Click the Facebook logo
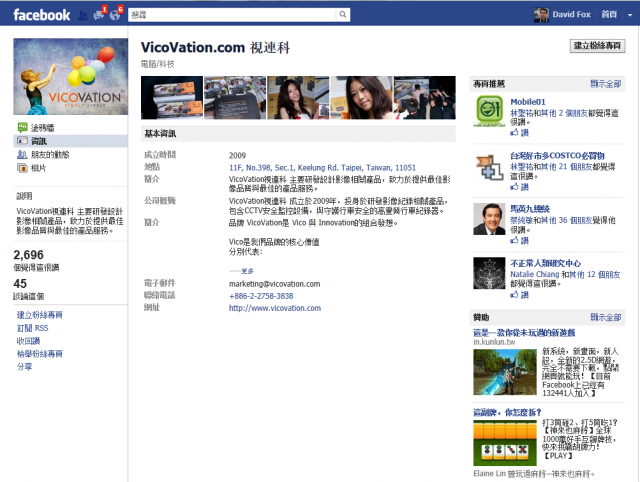Viewport: 640px width, 482px height. pyautogui.click(x=42, y=15)
